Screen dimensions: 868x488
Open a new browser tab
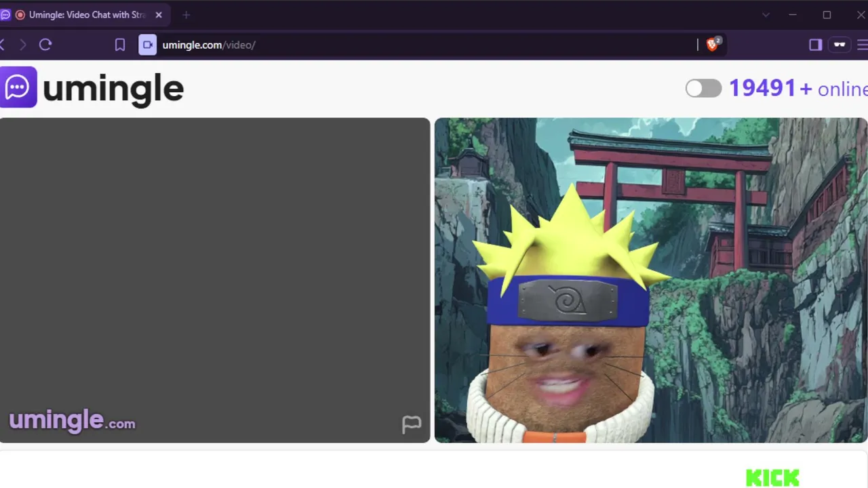click(x=186, y=15)
